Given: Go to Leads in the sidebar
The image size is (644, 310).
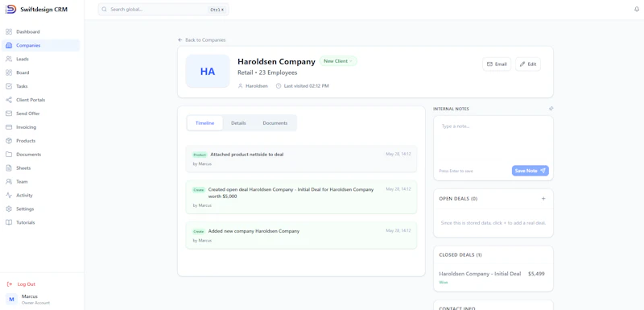Looking at the screenshot, I should pos(41,59).
